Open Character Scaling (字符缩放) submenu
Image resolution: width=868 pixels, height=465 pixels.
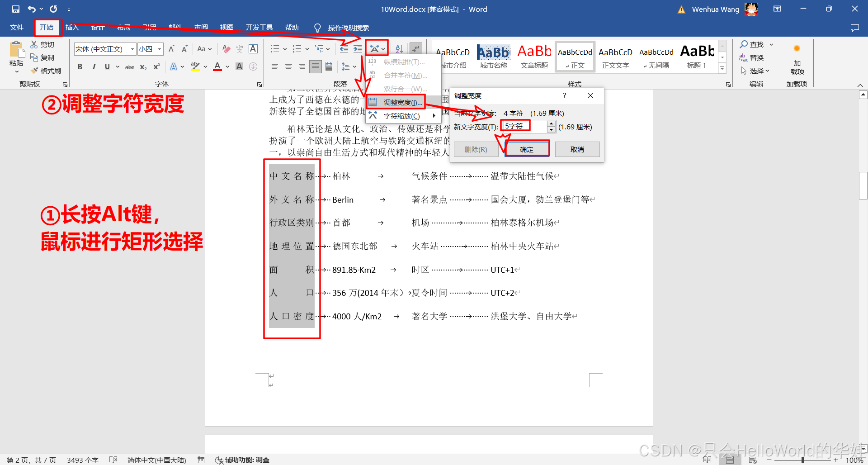click(403, 116)
